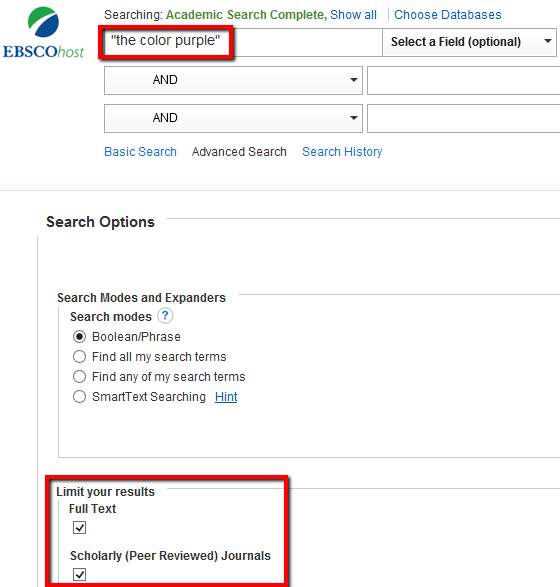Switch to Basic Search

[140, 152]
